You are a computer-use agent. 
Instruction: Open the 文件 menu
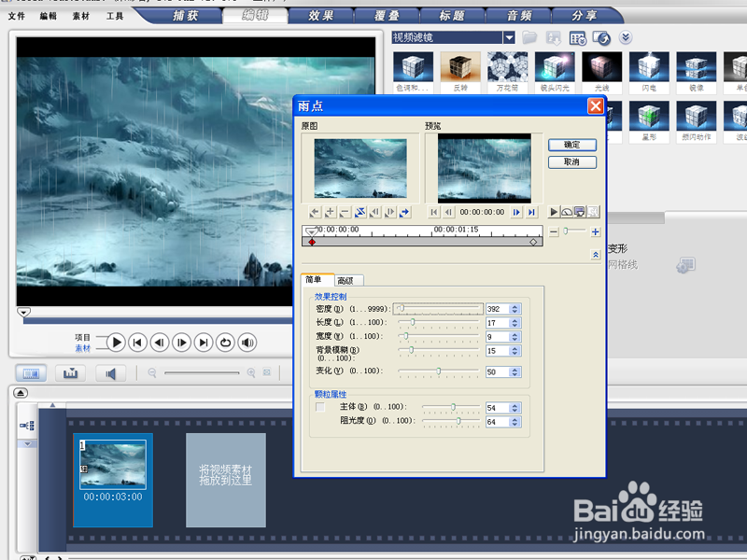[16, 16]
